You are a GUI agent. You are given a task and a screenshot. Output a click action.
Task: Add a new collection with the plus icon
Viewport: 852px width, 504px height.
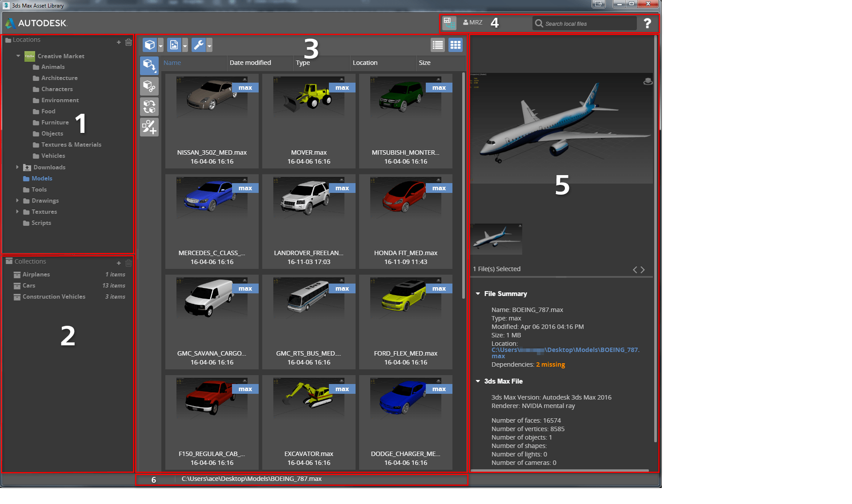tap(119, 263)
